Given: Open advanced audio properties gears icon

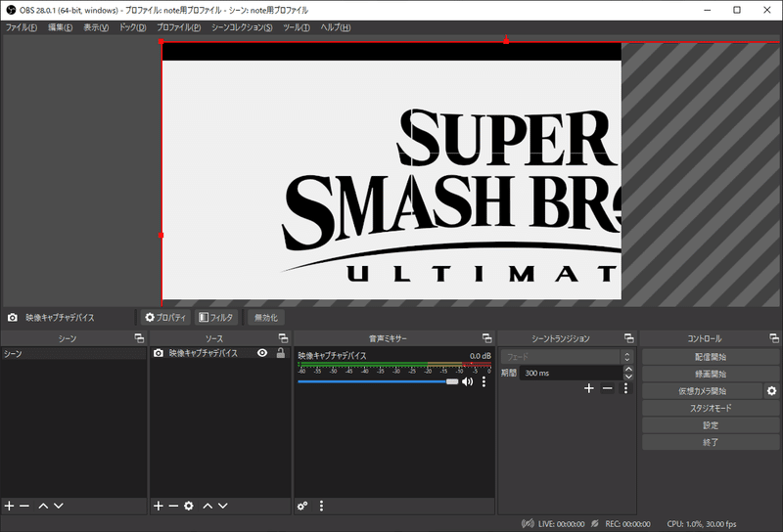Looking at the screenshot, I should [302, 506].
